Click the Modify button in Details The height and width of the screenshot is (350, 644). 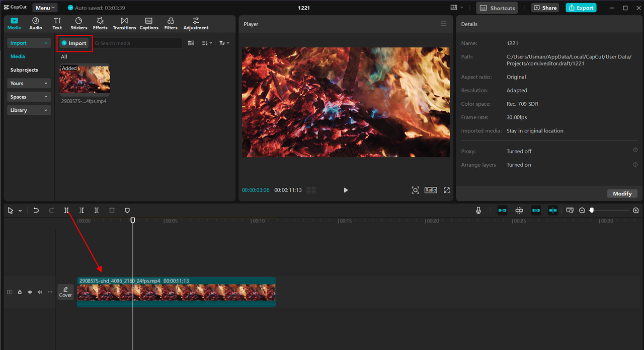coord(622,193)
